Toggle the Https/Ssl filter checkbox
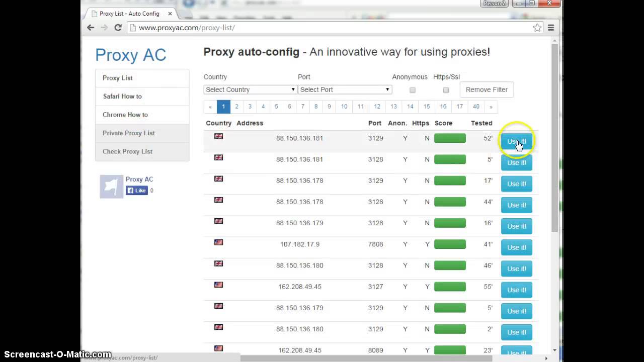 [446, 90]
